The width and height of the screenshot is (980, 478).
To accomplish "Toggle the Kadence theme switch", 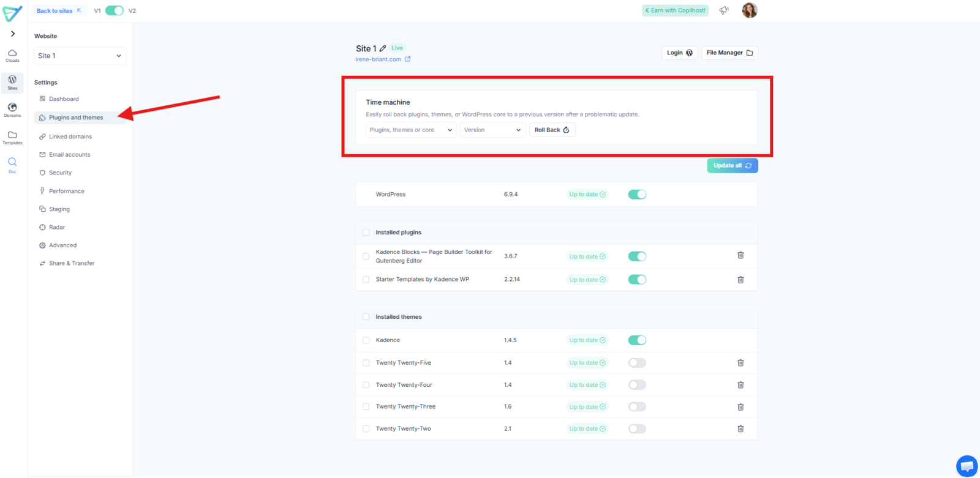I will tap(637, 340).
